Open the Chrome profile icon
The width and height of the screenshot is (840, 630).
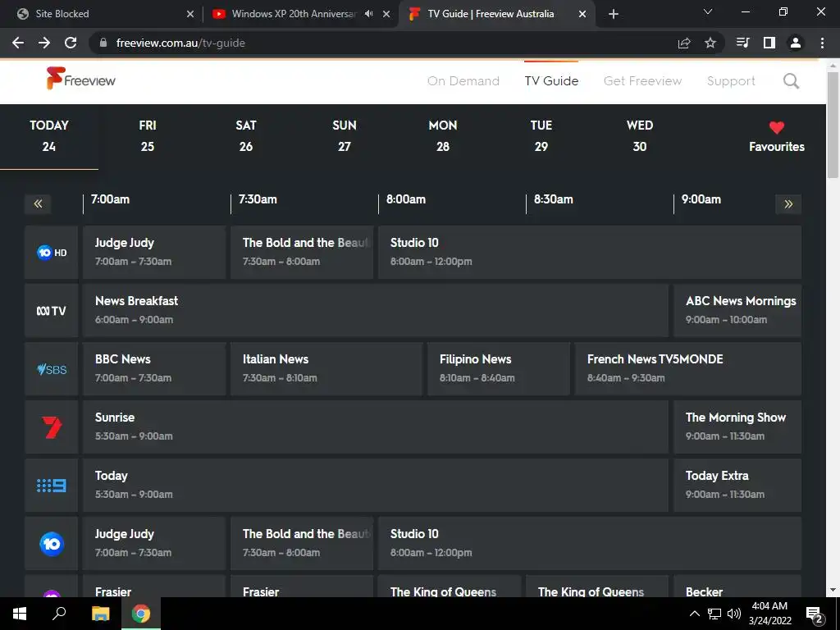tap(796, 43)
